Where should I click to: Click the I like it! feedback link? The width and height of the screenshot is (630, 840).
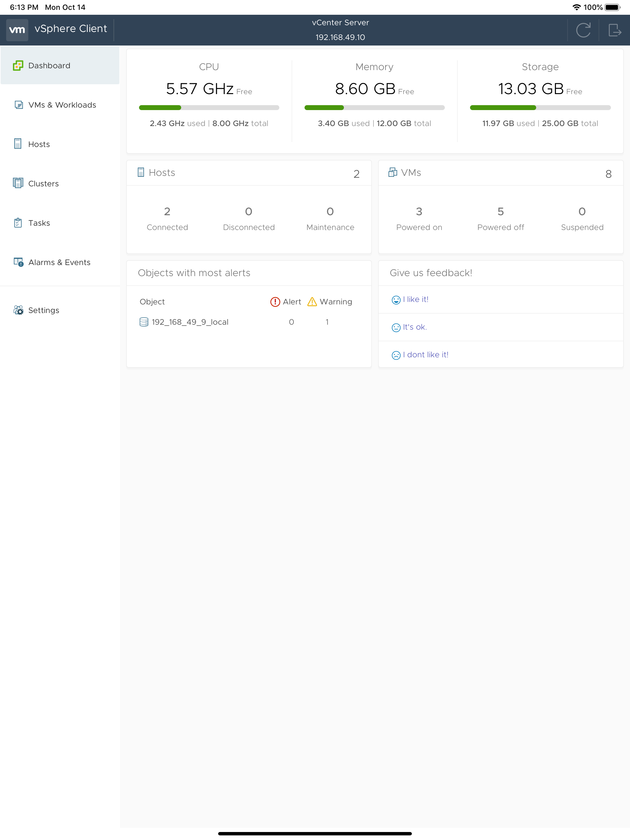(416, 299)
